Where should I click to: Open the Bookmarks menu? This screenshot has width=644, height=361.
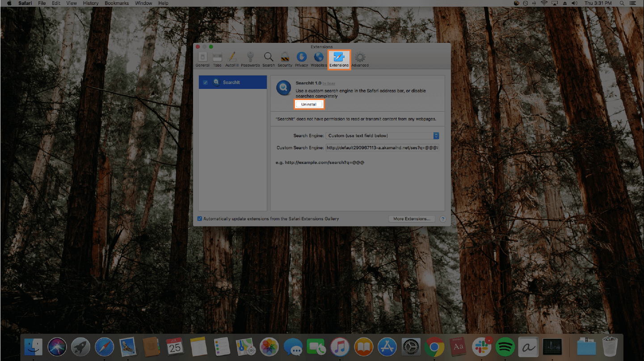[x=116, y=3]
